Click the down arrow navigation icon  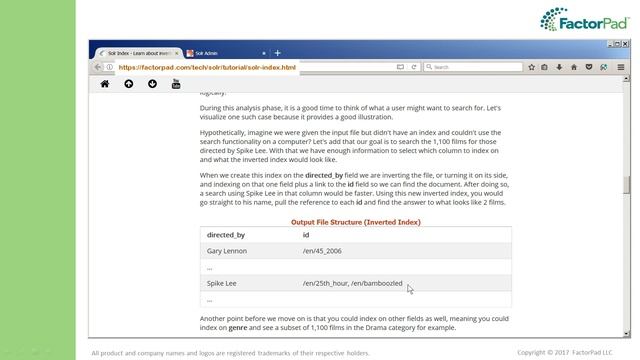pyautogui.click(x=152, y=84)
